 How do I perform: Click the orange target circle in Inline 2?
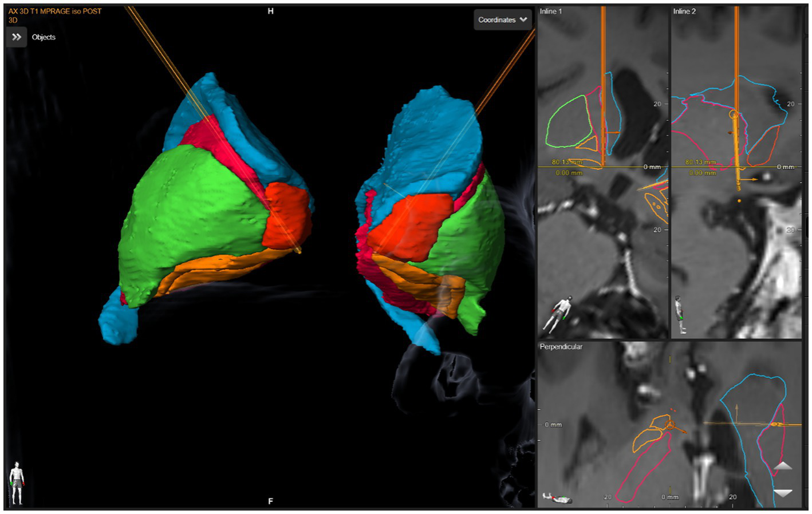[734, 114]
